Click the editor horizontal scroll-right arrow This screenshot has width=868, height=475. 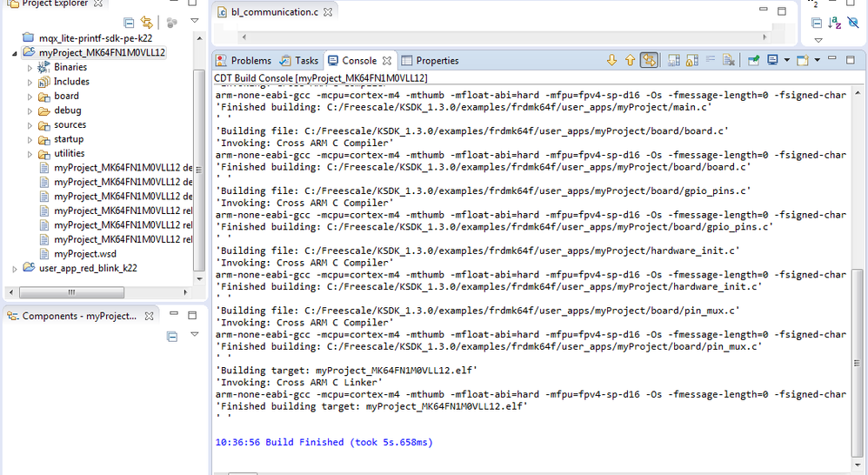pyautogui.click(x=765, y=37)
